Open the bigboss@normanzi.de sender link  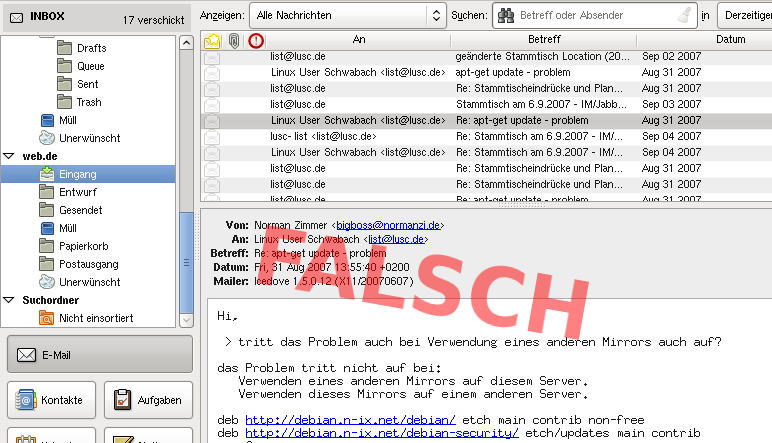coord(388,226)
